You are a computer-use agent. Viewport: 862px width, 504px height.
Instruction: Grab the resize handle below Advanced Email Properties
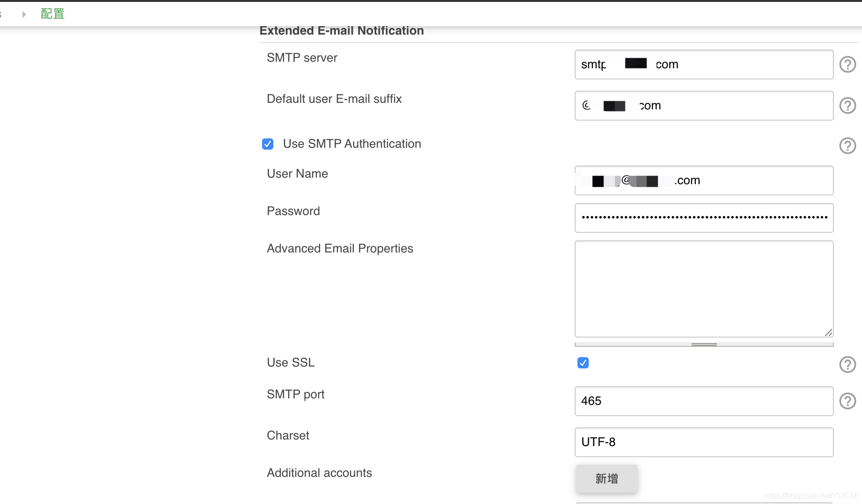point(704,345)
